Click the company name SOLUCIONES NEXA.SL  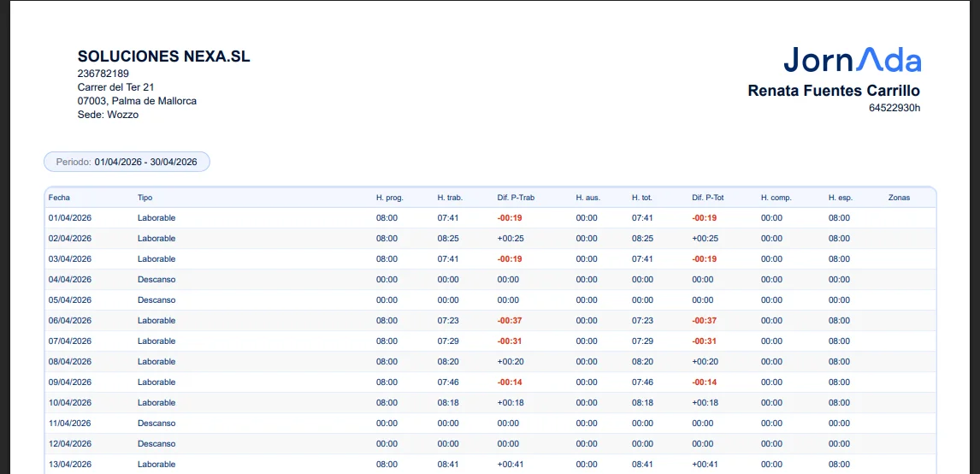(163, 56)
